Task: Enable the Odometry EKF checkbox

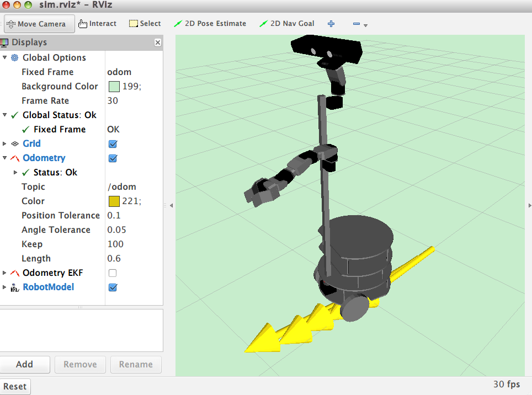Action: [113, 273]
